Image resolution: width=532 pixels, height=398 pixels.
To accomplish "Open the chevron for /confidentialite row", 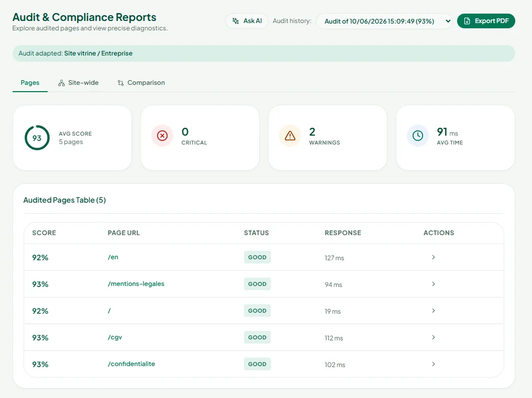I will (433, 364).
